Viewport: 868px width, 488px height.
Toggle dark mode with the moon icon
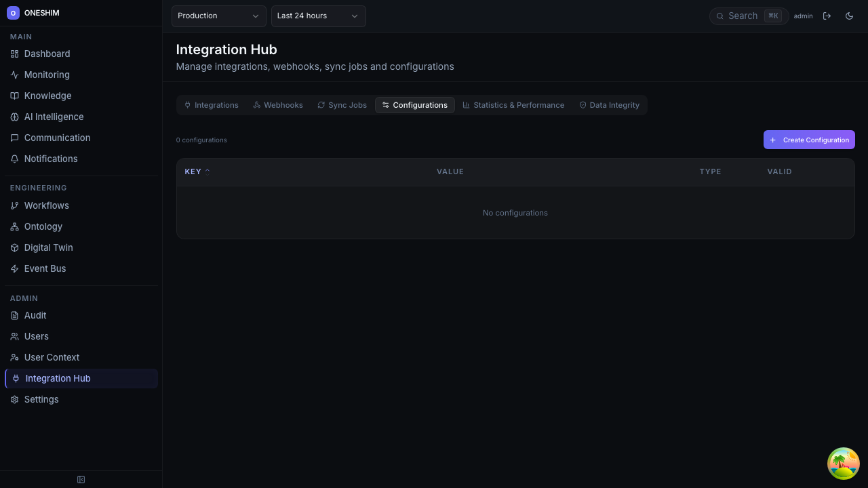849,16
